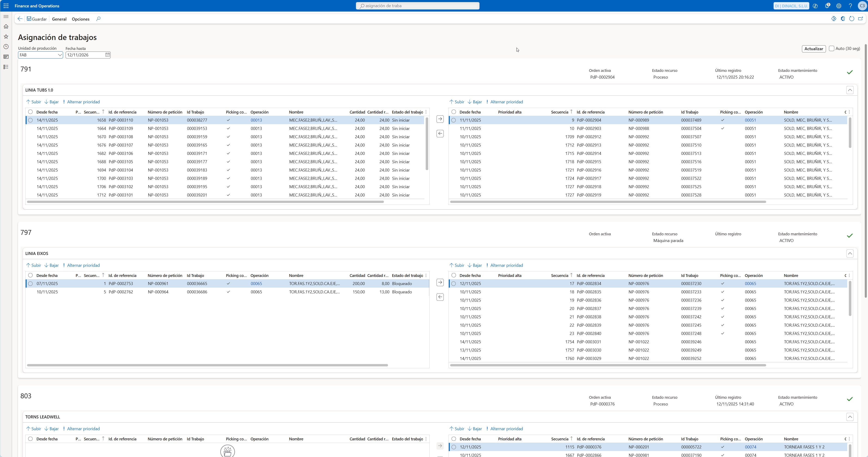Open Secuencia column menu in LINIA TUBS right grid
868x457 pixels.
pos(560,112)
